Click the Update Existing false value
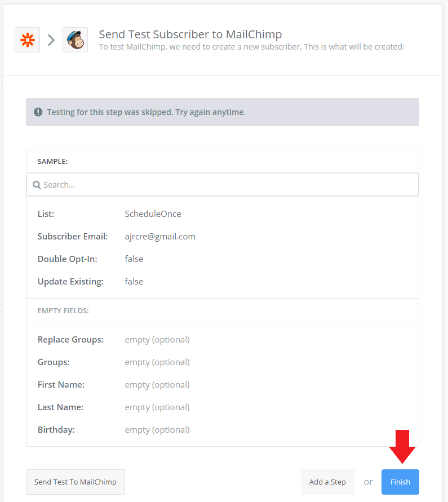The width and height of the screenshot is (448, 502). tap(134, 282)
